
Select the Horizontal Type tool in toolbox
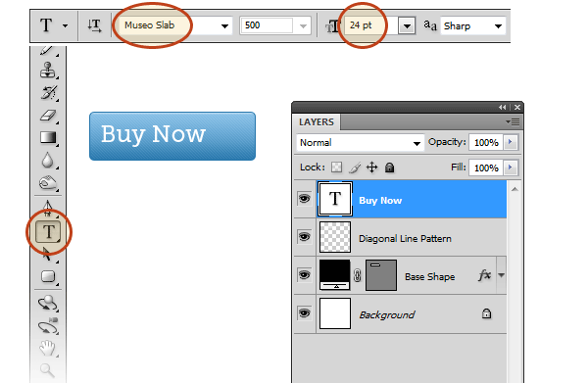(x=48, y=231)
